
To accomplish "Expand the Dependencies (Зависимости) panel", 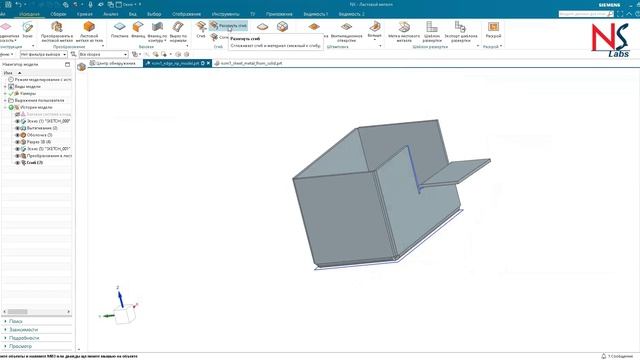I will (x=24, y=329).
